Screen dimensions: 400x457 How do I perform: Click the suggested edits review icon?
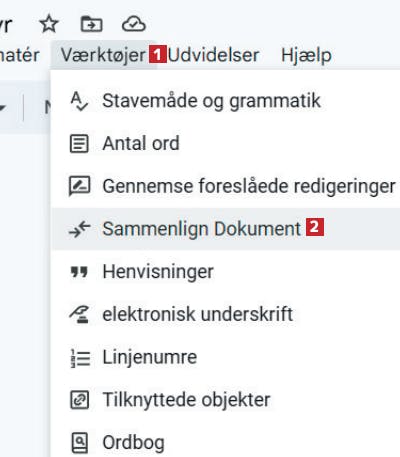(x=79, y=186)
